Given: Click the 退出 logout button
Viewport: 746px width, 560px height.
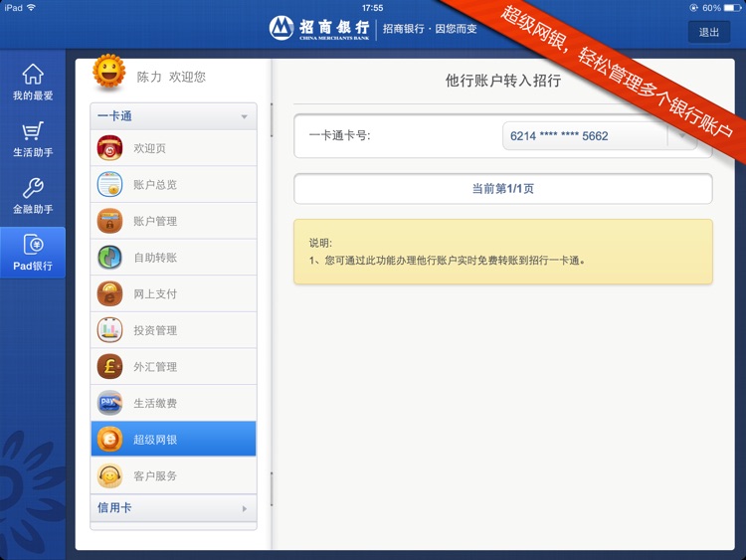Looking at the screenshot, I should tap(709, 32).
